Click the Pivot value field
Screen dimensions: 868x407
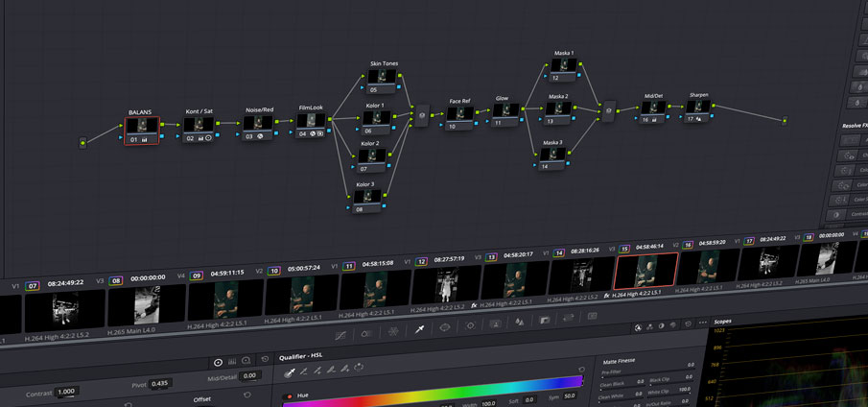point(159,384)
